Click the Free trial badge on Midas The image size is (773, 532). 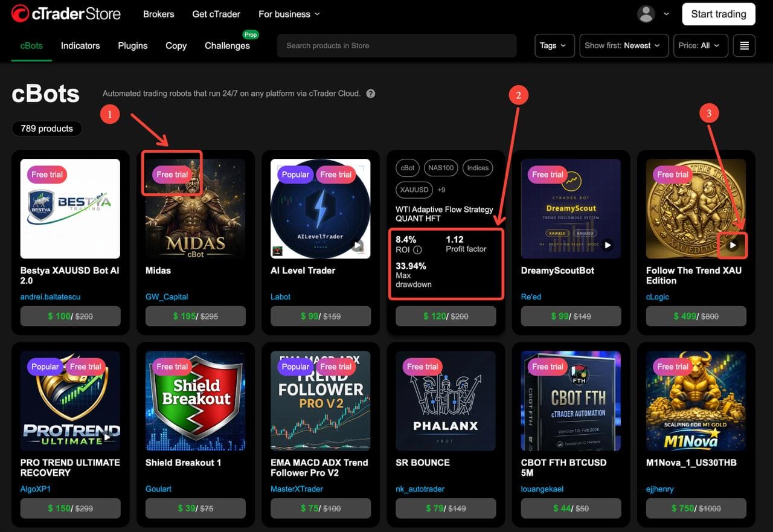point(172,175)
